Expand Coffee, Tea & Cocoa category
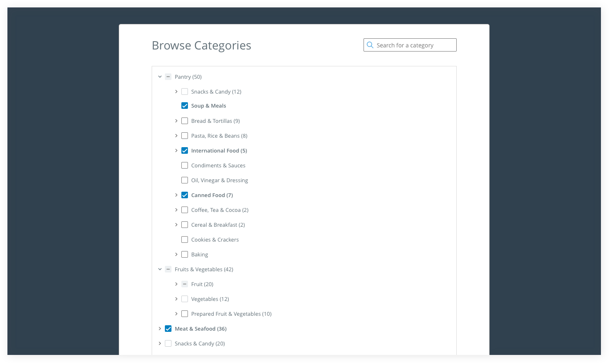This screenshot has height=364, width=610. click(x=176, y=210)
